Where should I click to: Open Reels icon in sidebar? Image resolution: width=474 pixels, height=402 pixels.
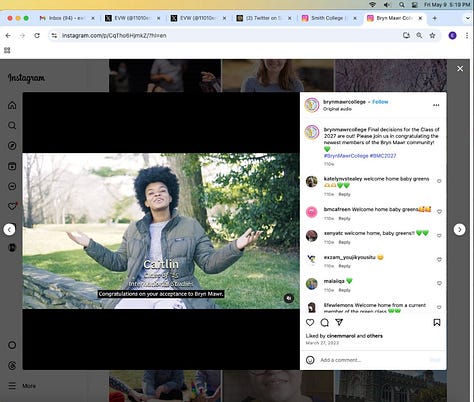pos(12,166)
